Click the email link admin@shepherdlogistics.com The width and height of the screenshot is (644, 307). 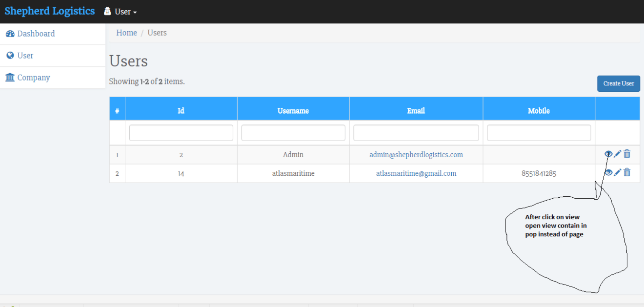[x=416, y=154]
